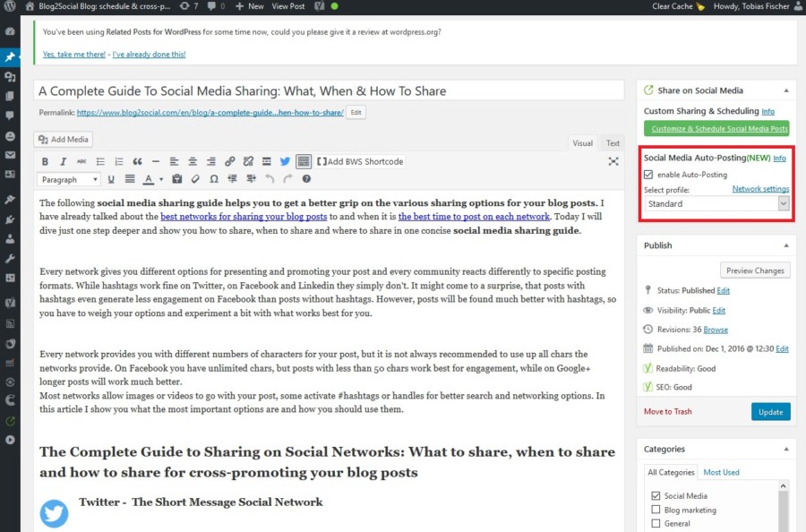Viewport: 806px width, 532px height.
Task: Insert or edit a link
Action: (x=230, y=161)
